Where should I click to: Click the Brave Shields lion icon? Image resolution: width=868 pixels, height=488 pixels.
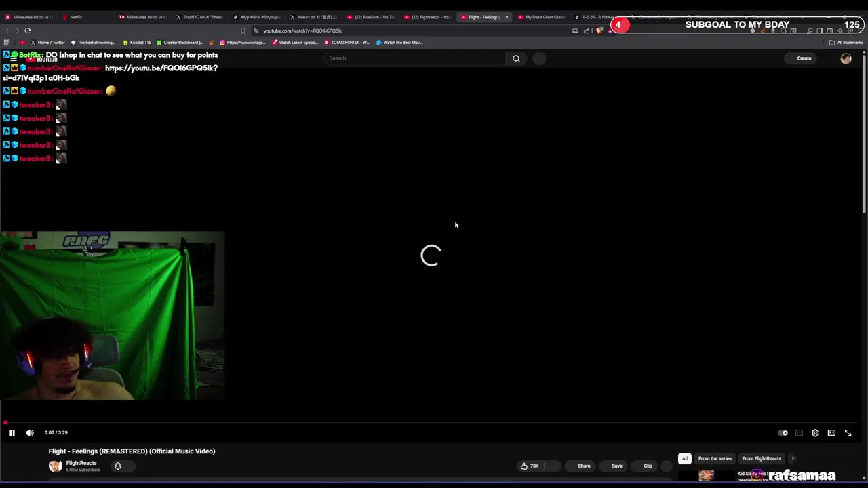[599, 30]
